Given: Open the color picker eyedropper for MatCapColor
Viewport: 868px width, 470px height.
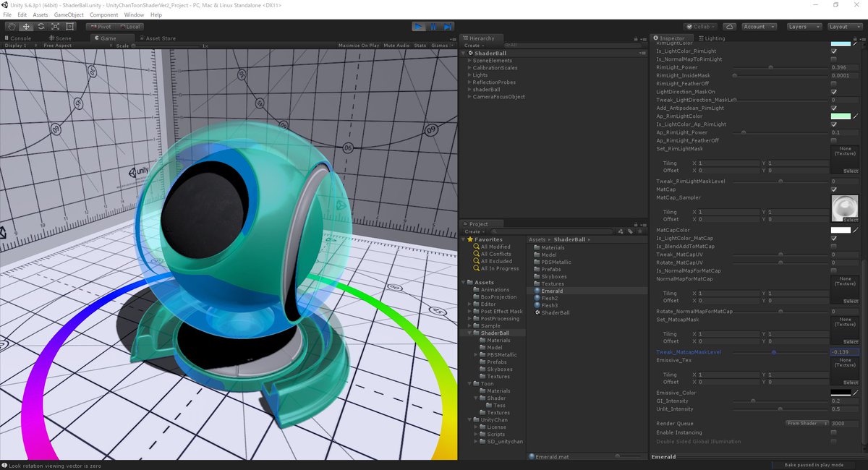Looking at the screenshot, I should coord(855,230).
